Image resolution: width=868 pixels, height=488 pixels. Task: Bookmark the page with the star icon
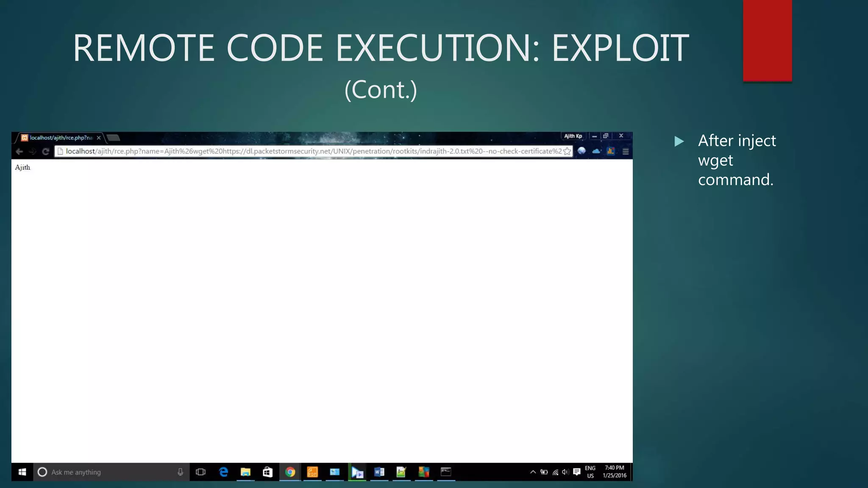pos(567,151)
